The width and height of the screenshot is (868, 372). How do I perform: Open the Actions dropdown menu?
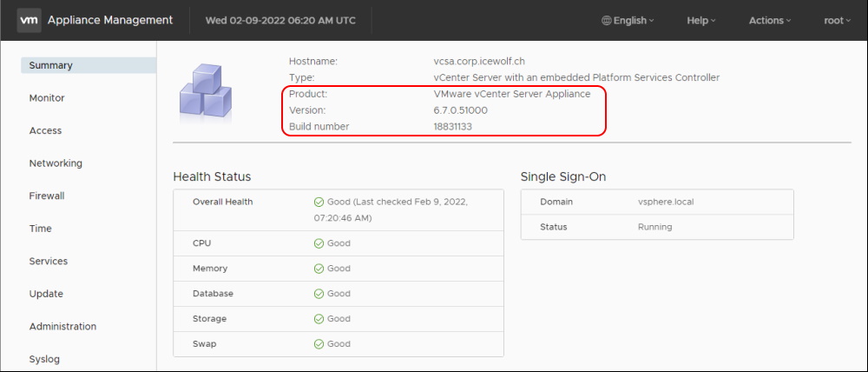770,21
